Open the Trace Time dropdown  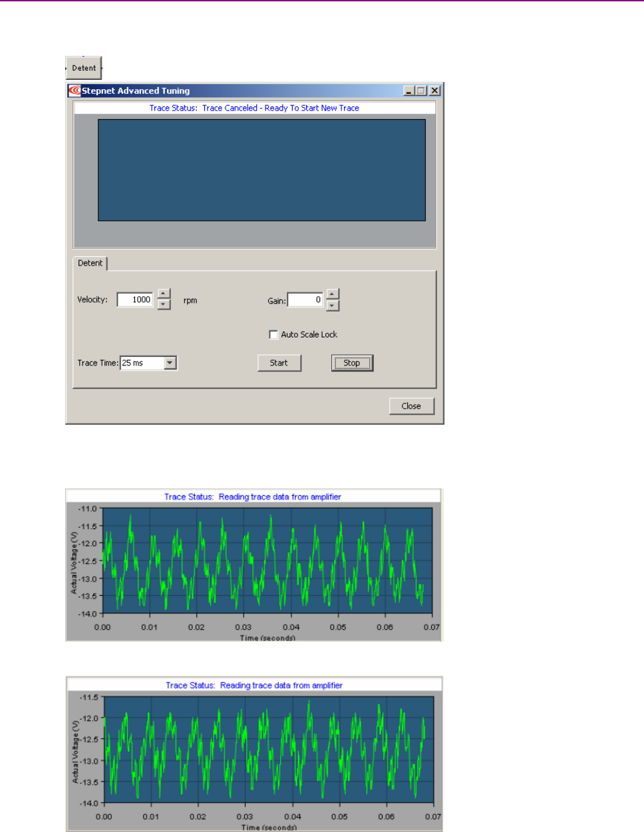tap(170, 363)
